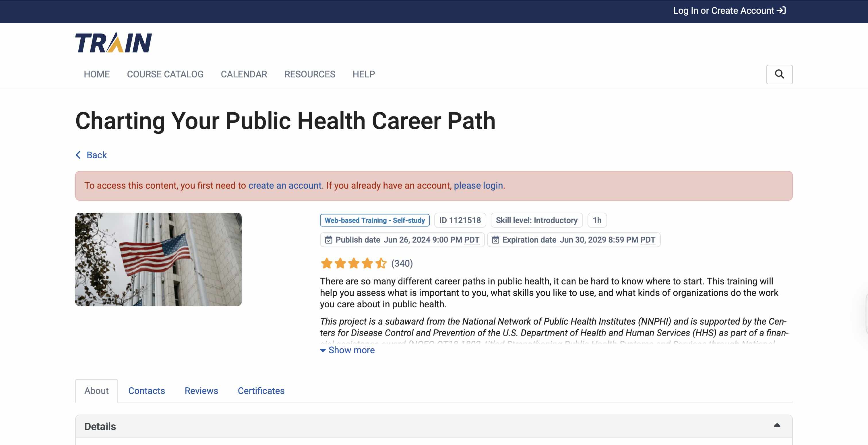Collapse the Details panel with the up arrow
This screenshot has height=445, width=868.
click(x=777, y=426)
